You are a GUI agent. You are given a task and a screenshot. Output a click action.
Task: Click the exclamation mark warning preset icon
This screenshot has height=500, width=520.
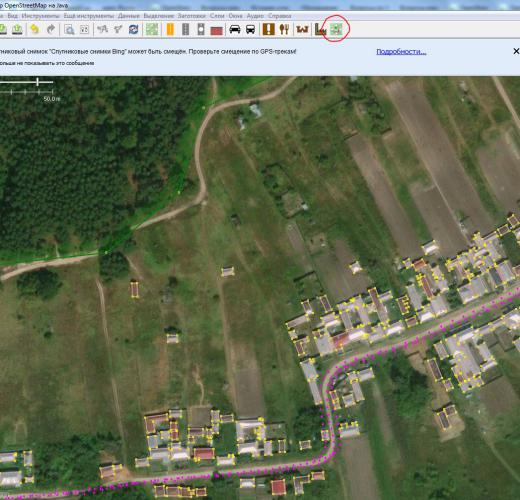click(x=268, y=29)
